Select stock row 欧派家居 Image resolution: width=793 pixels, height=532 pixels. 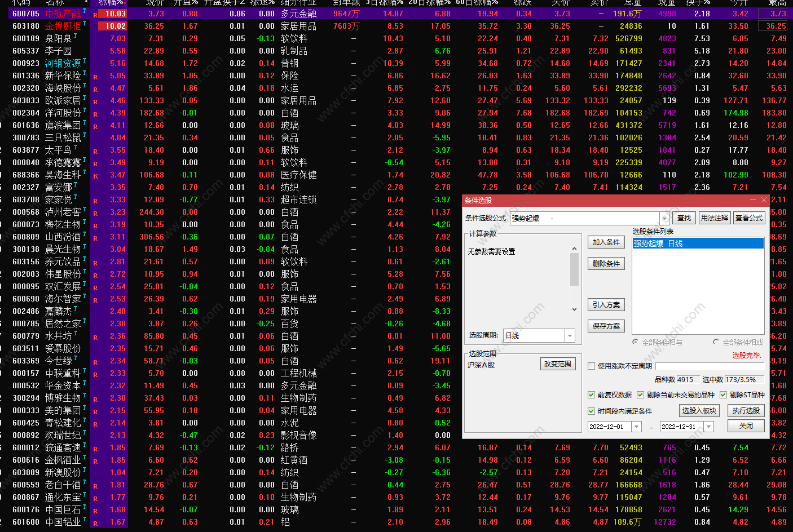pos(396,100)
